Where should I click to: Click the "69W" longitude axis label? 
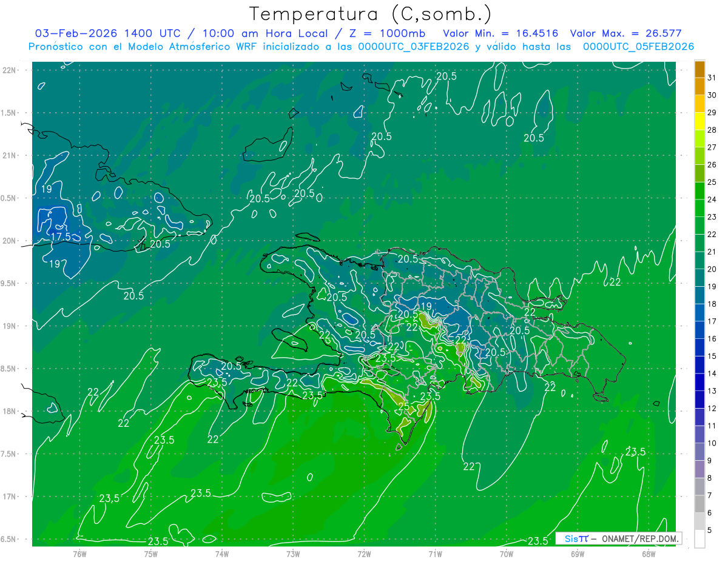[x=578, y=554]
